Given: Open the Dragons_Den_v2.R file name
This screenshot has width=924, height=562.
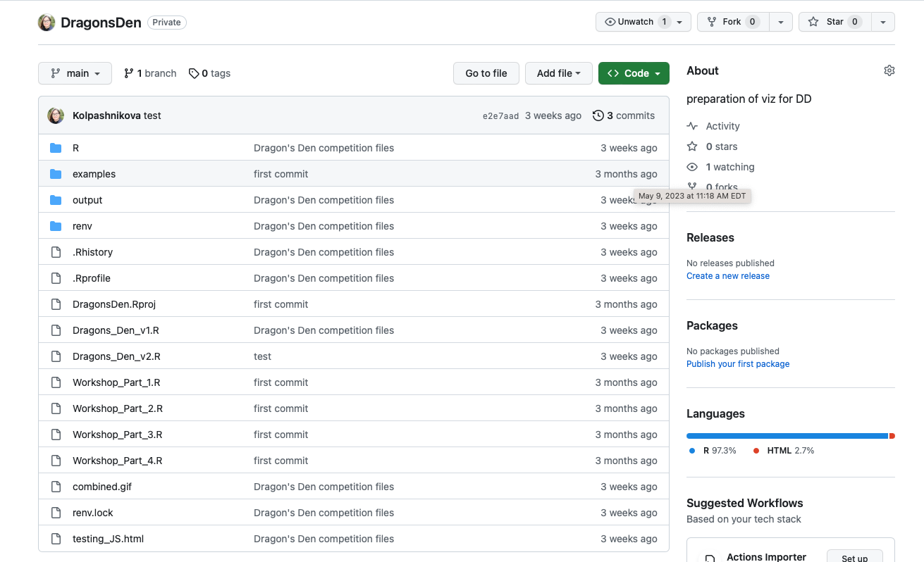Looking at the screenshot, I should 116,356.
